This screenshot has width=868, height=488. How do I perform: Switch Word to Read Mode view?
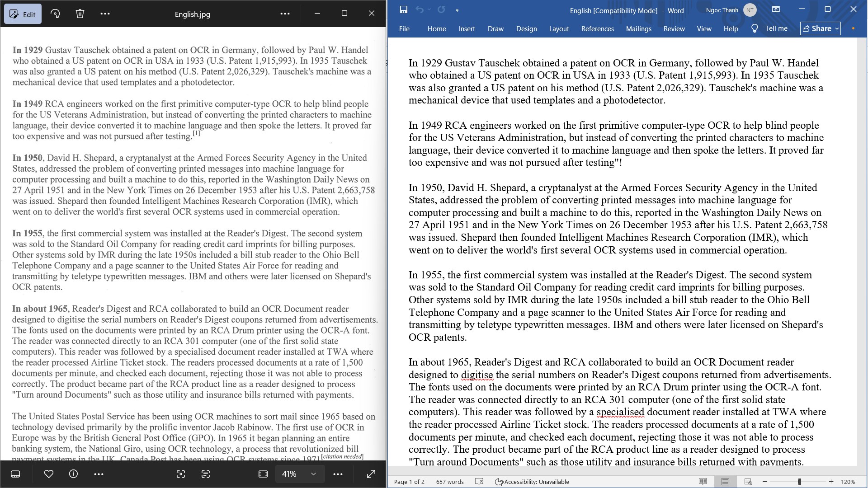703,482
